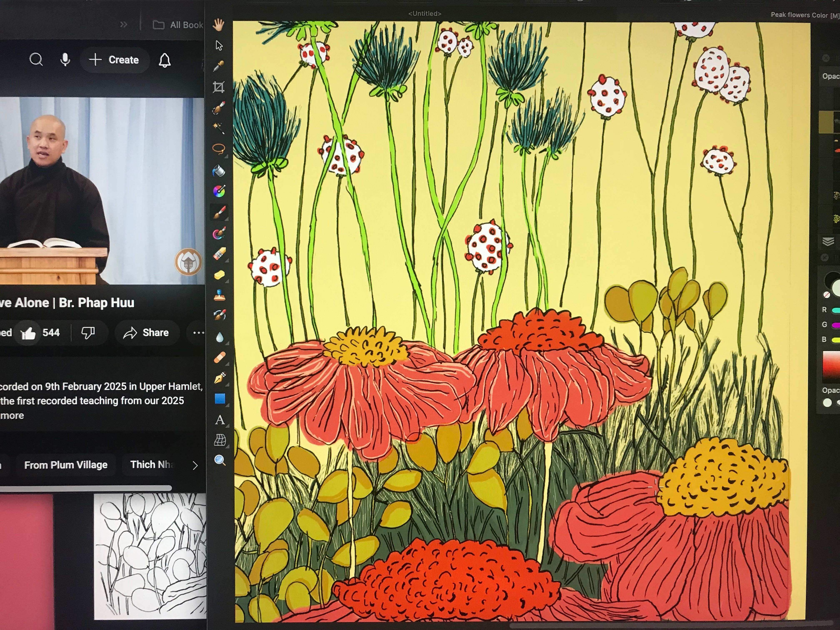
Task: Choose the Color Replacement Brush tool
Action: (220, 233)
